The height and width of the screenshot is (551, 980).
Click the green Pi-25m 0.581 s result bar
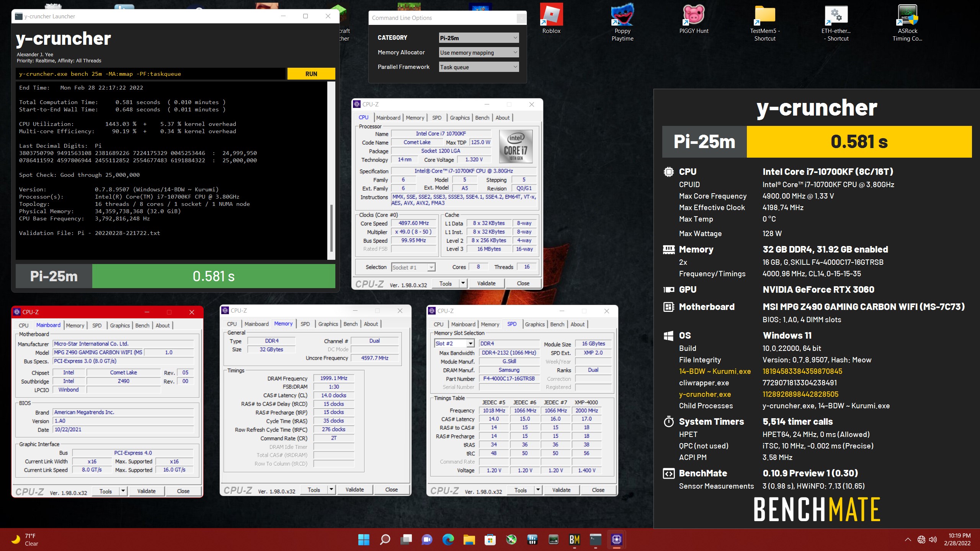(x=214, y=276)
